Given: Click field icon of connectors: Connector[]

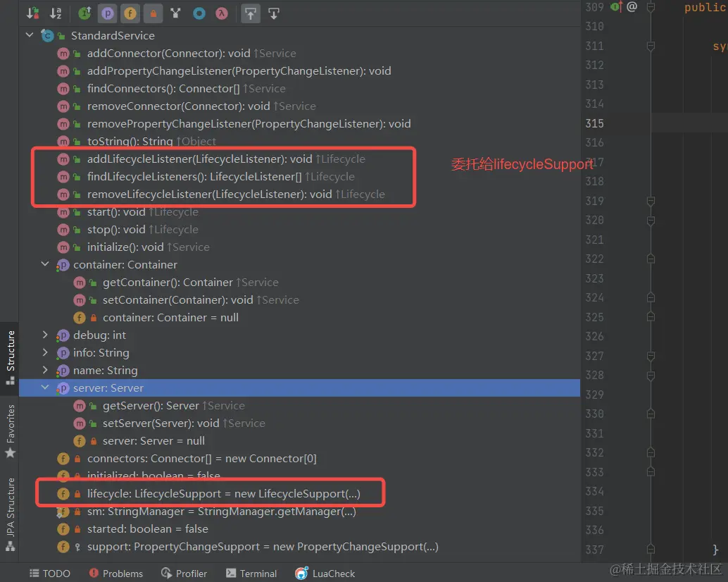Looking at the screenshot, I should click(x=63, y=459).
